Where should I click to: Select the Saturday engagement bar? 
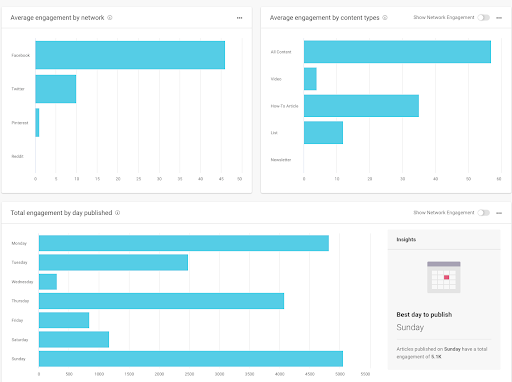click(x=74, y=339)
